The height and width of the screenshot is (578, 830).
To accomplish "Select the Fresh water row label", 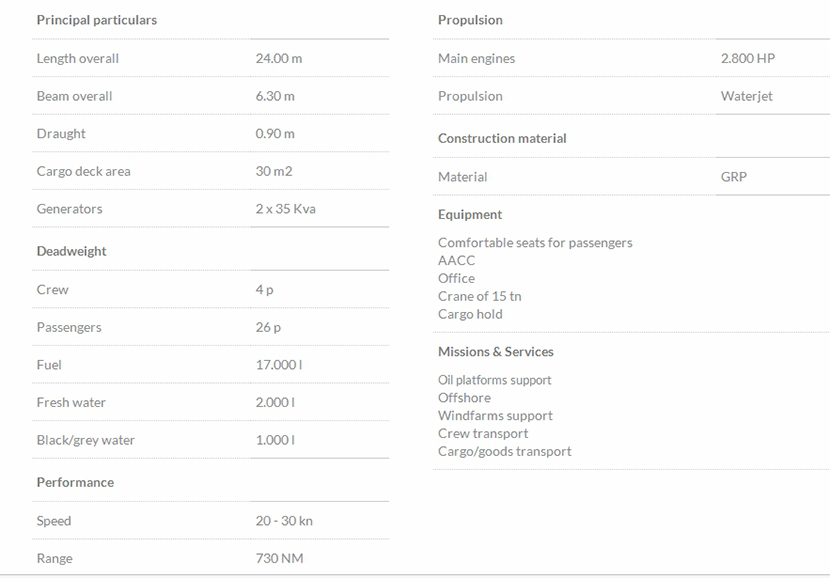I will coord(71,402).
